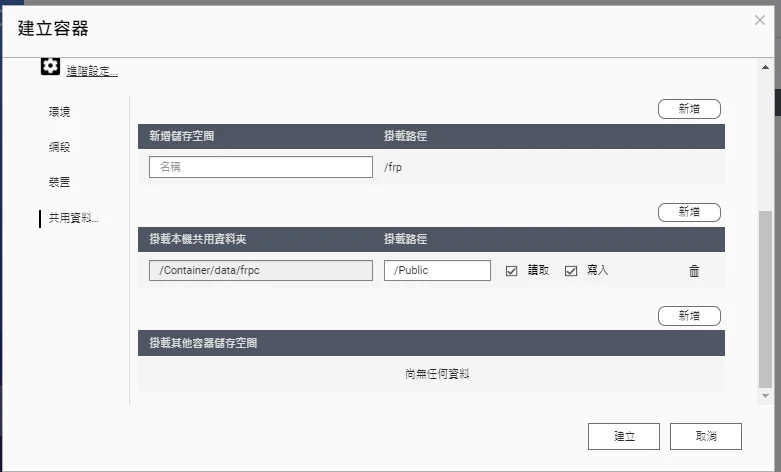Delete the /Container/data/frpc mount with trash icon
781x472 pixels.
click(x=694, y=271)
